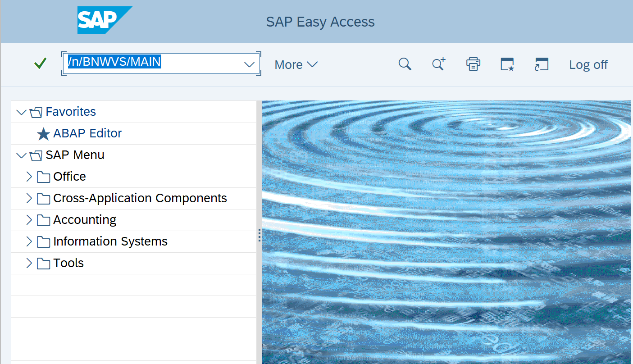Add current screen to Favorites via star icon

click(506, 64)
